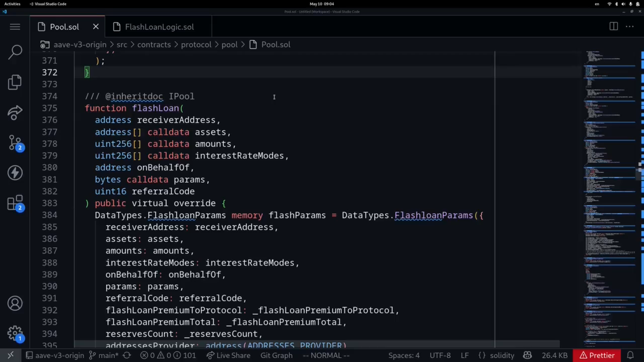Viewport: 644px width, 362px height.
Task: Open the en keyboard layout menu
Action: coord(597,4)
